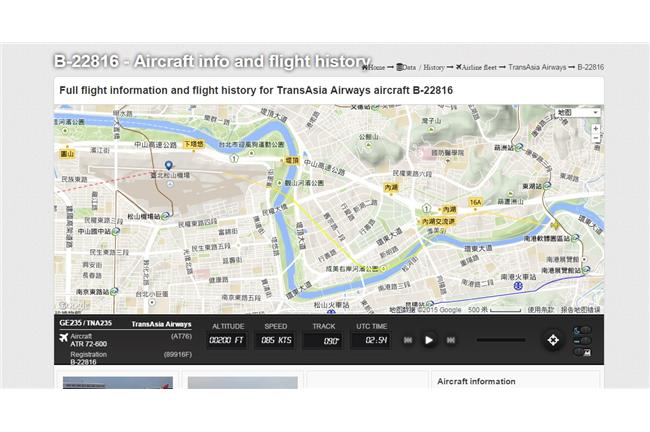
Task: Click the ATR 72-600 aircraft type
Action: (88, 344)
